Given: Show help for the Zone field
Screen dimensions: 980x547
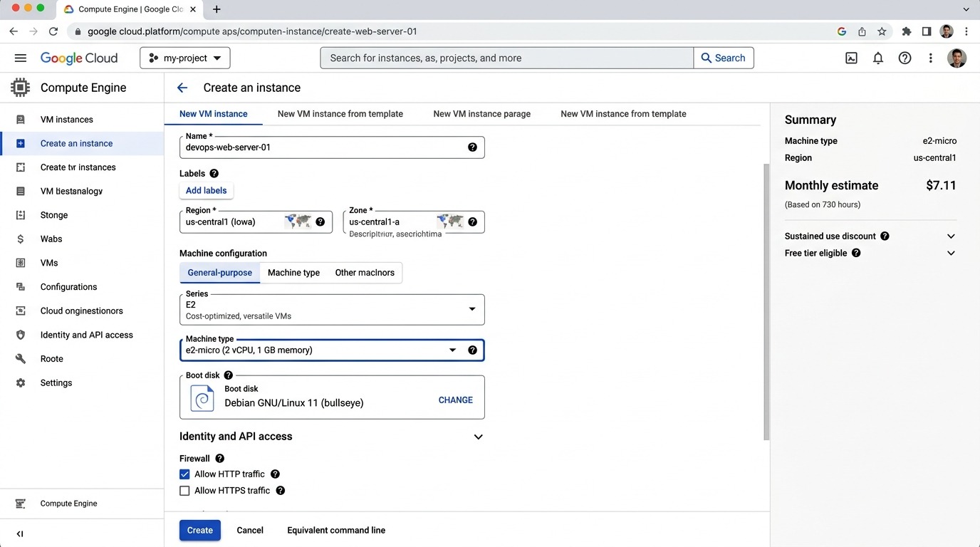Looking at the screenshot, I should coord(472,222).
